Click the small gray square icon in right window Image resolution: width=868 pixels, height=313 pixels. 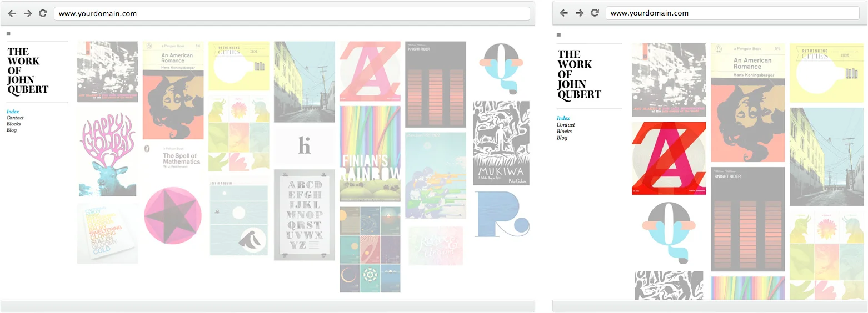(x=558, y=35)
